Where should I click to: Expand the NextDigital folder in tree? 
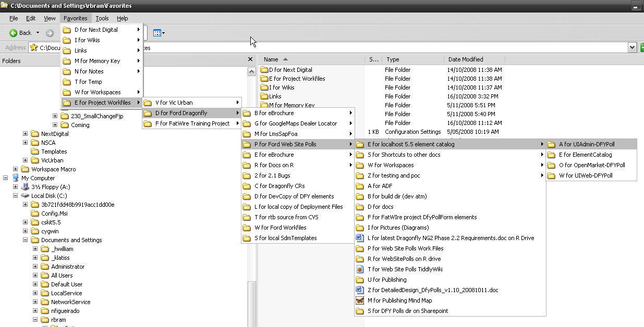(x=25, y=134)
